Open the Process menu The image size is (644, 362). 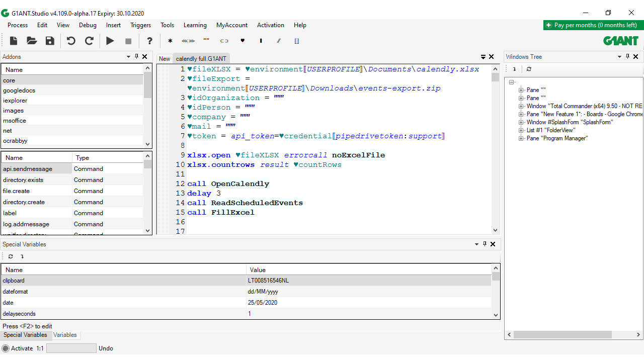click(18, 25)
